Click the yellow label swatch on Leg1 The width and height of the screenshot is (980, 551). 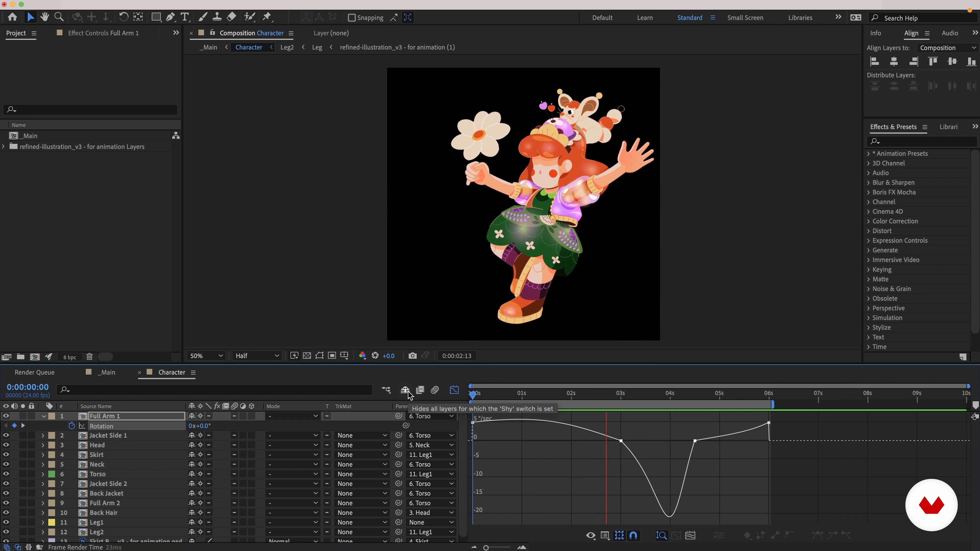(x=51, y=522)
